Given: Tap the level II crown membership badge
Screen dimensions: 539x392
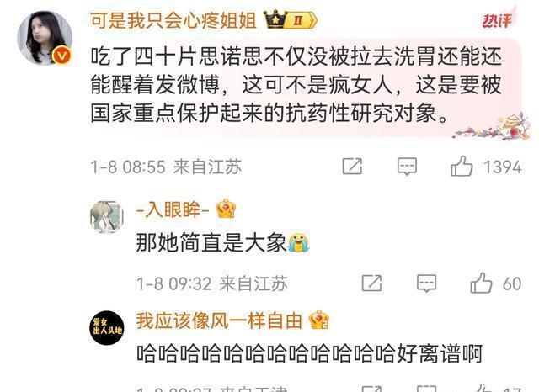Looking at the screenshot, I should tap(291, 20).
